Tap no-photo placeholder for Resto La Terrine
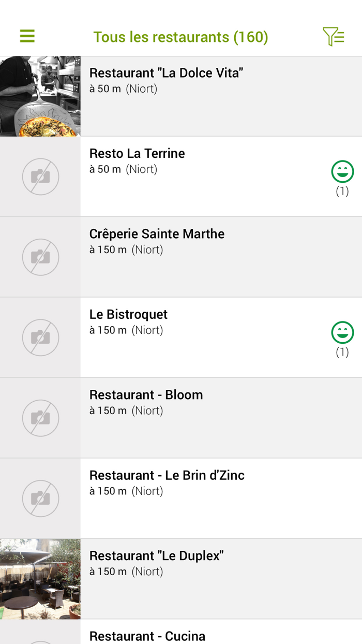 (x=40, y=177)
